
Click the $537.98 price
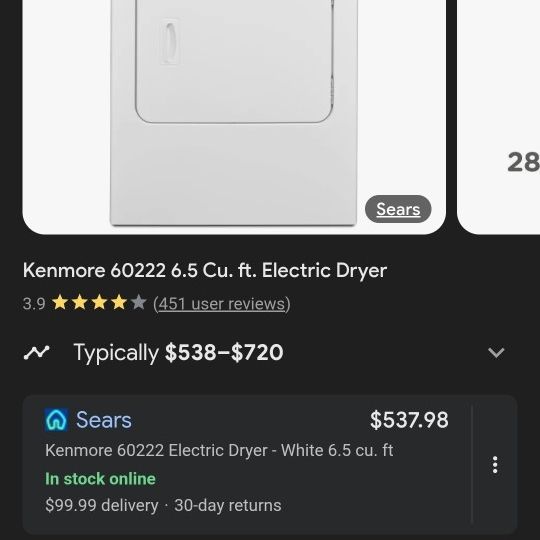click(x=409, y=420)
